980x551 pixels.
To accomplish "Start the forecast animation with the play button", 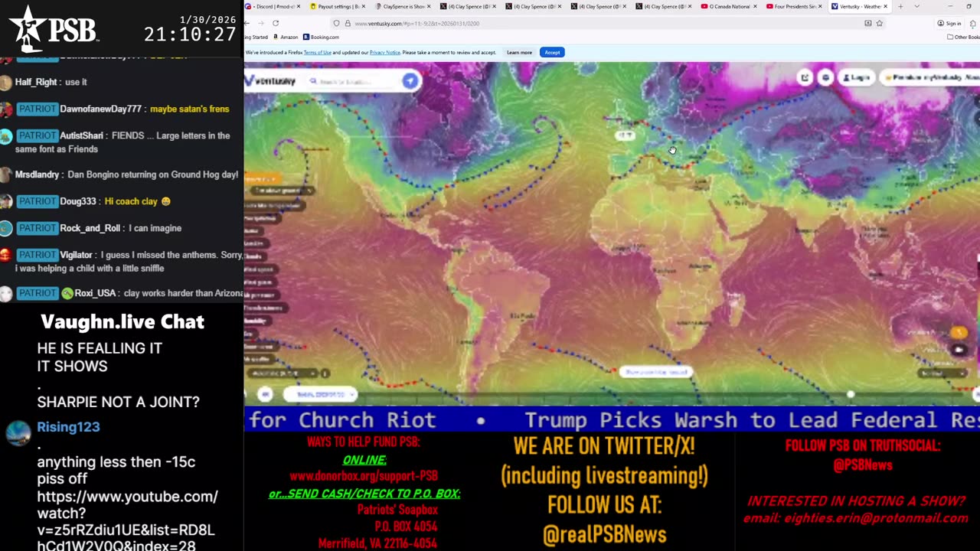I will 265,394.
